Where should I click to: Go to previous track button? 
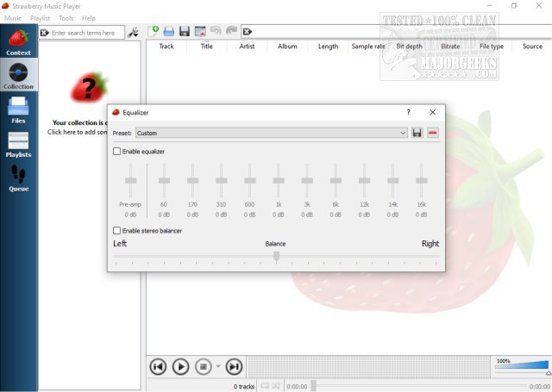(x=158, y=367)
